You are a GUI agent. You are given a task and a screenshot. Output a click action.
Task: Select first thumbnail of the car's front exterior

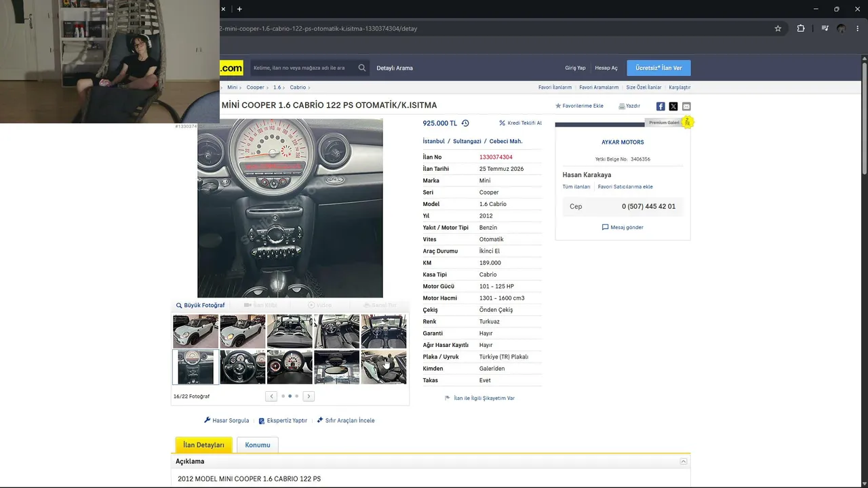(195, 331)
